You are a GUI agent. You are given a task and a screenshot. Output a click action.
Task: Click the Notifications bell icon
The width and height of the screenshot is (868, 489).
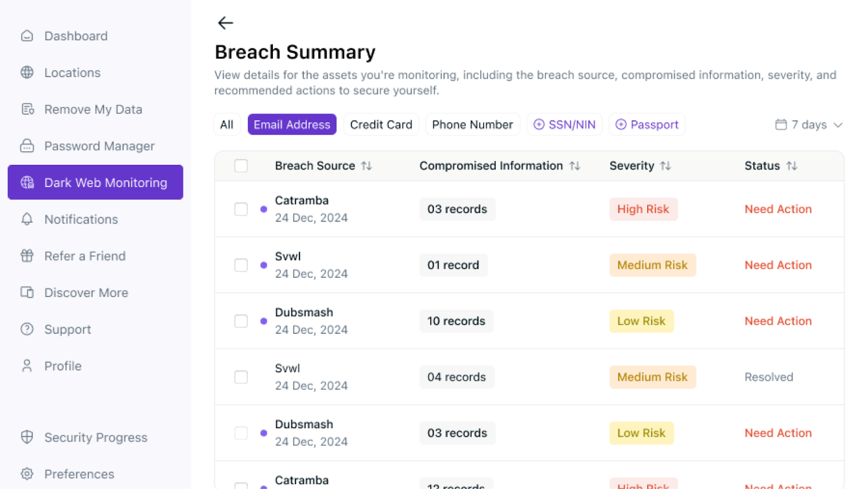(27, 219)
